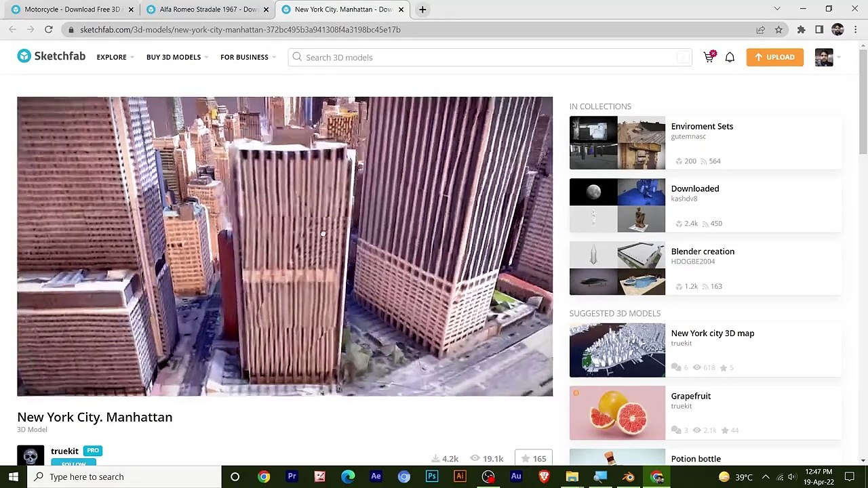
Task: Open the Grapefruit model thumbnail
Action: pos(617,413)
